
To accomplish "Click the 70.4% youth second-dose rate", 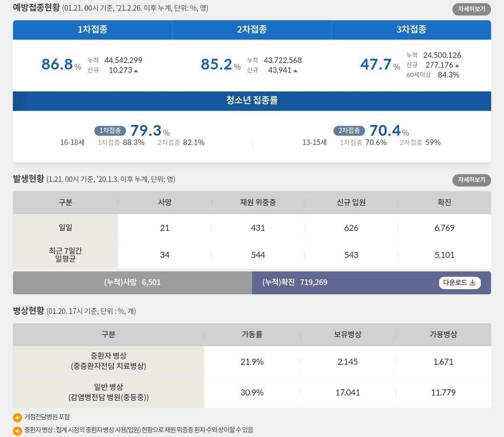I will 389,131.
